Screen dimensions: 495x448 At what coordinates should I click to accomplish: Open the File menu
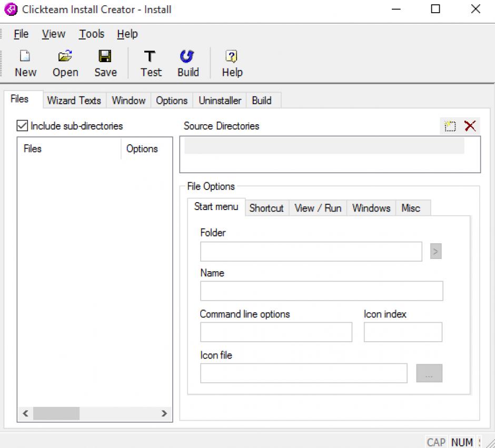coord(21,34)
